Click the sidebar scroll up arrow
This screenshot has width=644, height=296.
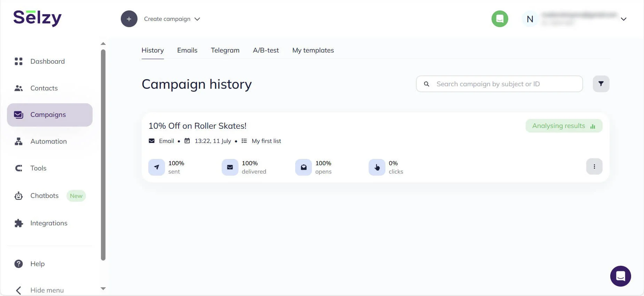pos(103,43)
